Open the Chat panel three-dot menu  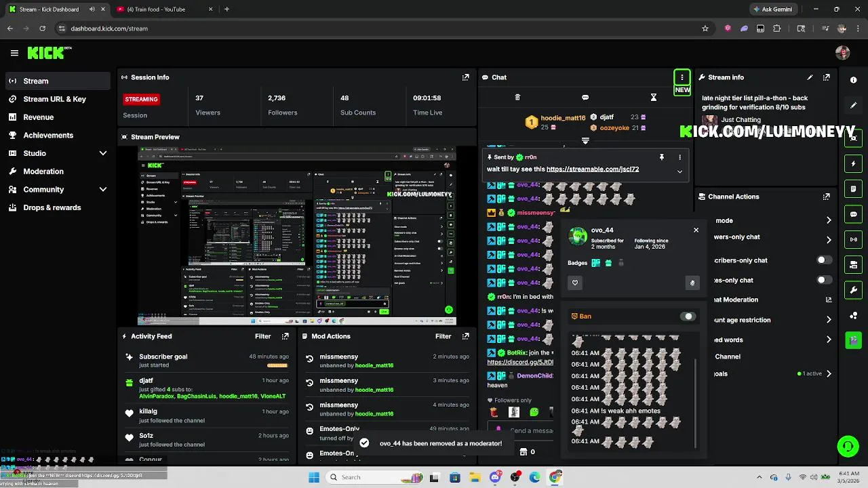pyautogui.click(x=682, y=77)
